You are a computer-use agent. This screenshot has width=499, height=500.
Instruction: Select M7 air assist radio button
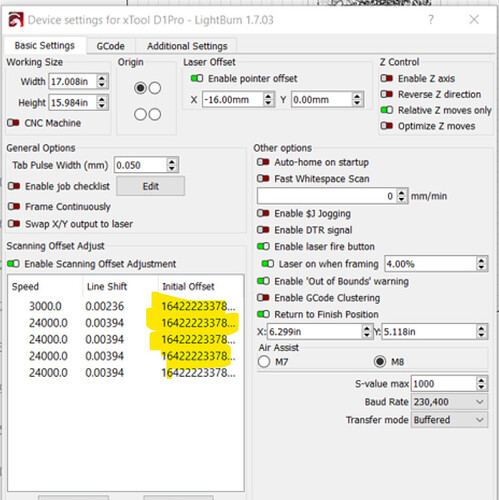point(264,362)
